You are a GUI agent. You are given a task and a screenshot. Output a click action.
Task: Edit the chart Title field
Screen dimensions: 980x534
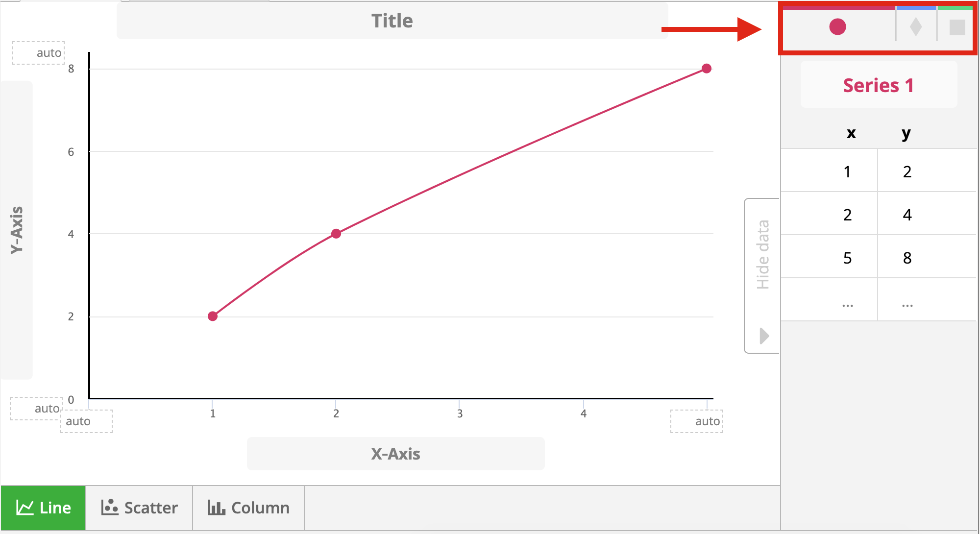click(x=392, y=21)
